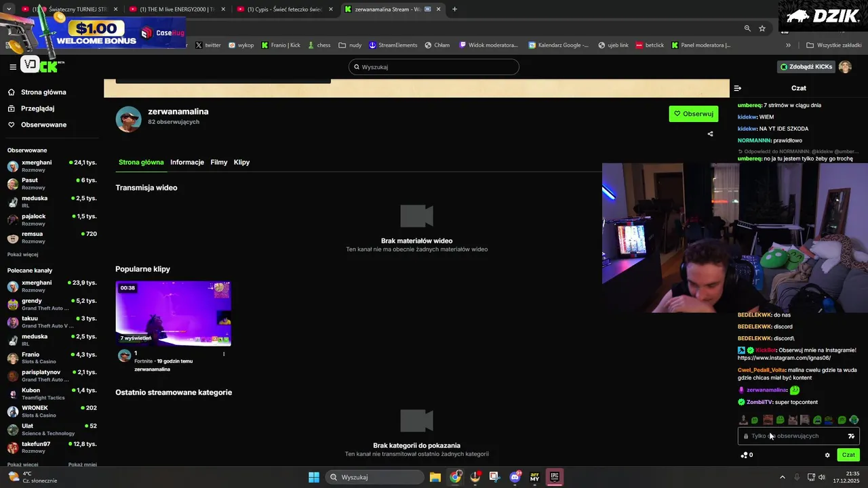The image size is (868, 488).
Task: Click the Windows Start button
Action: pyautogui.click(x=314, y=477)
